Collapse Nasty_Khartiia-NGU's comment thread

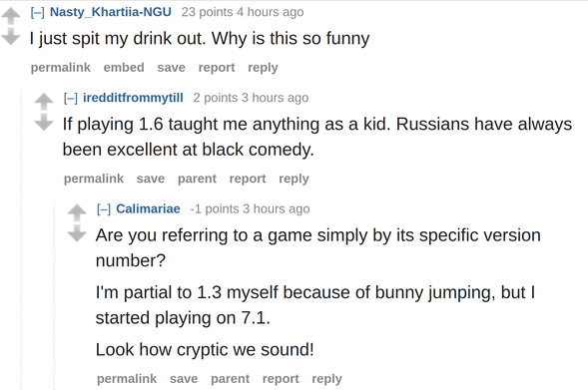(38, 12)
